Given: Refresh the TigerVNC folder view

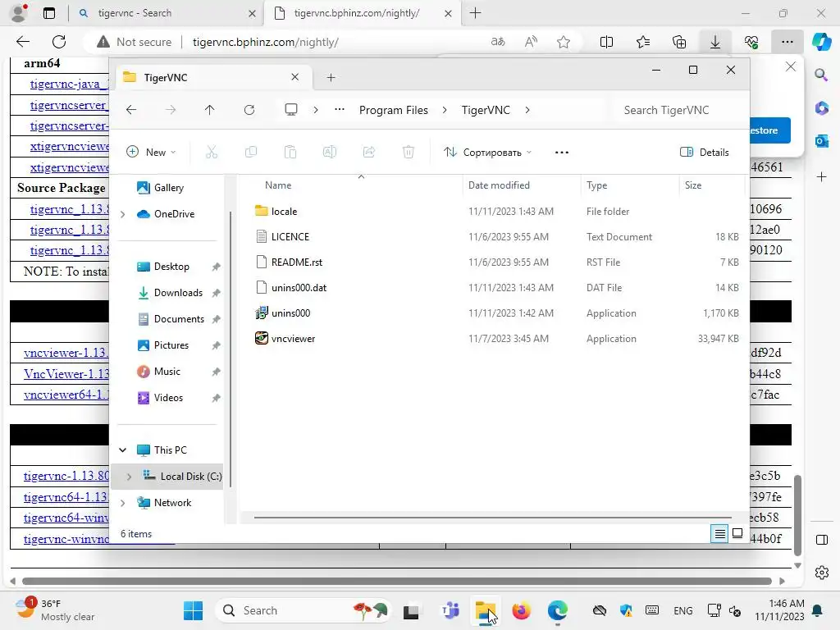Looking at the screenshot, I should point(249,110).
